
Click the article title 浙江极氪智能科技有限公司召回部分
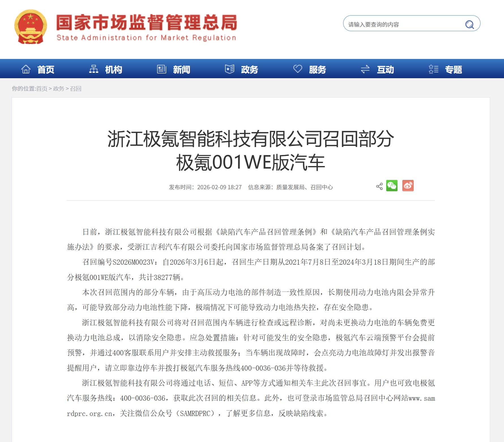(x=251, y=139)
